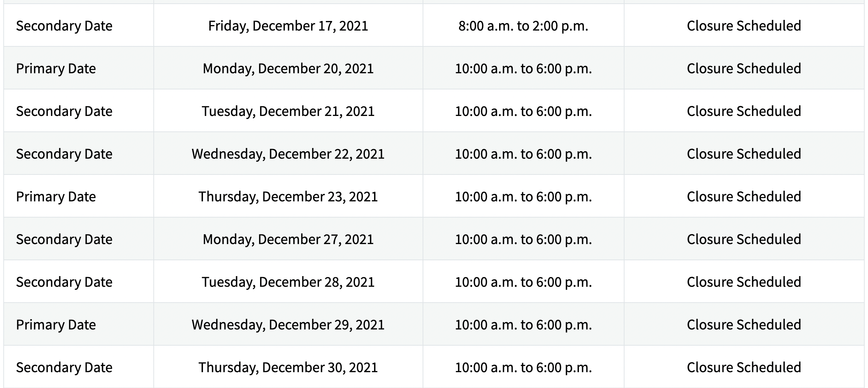Viewport: 868px width, 388px height.
Task: Select Secondary Date label for December 30
Action: click(64, 367)
